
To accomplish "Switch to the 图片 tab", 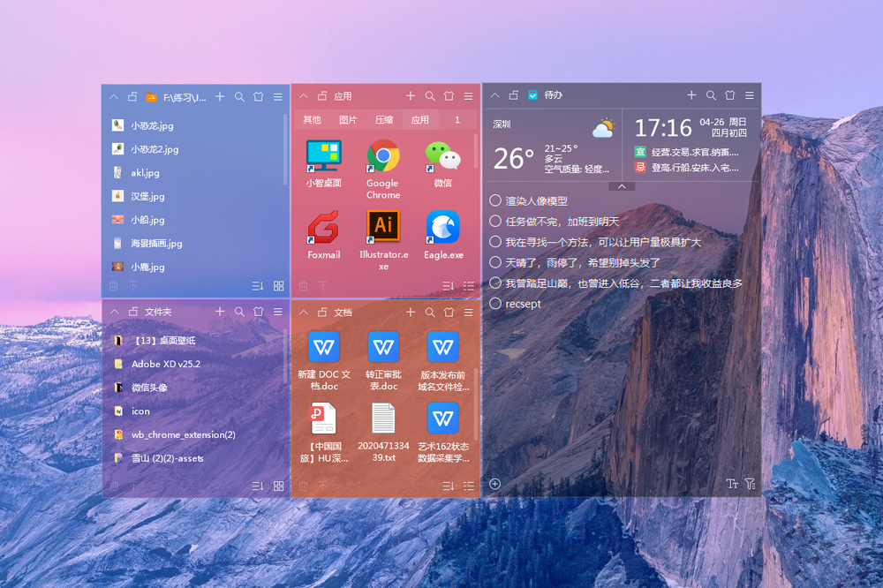I will pyautogui.click(x=348, y=120).
